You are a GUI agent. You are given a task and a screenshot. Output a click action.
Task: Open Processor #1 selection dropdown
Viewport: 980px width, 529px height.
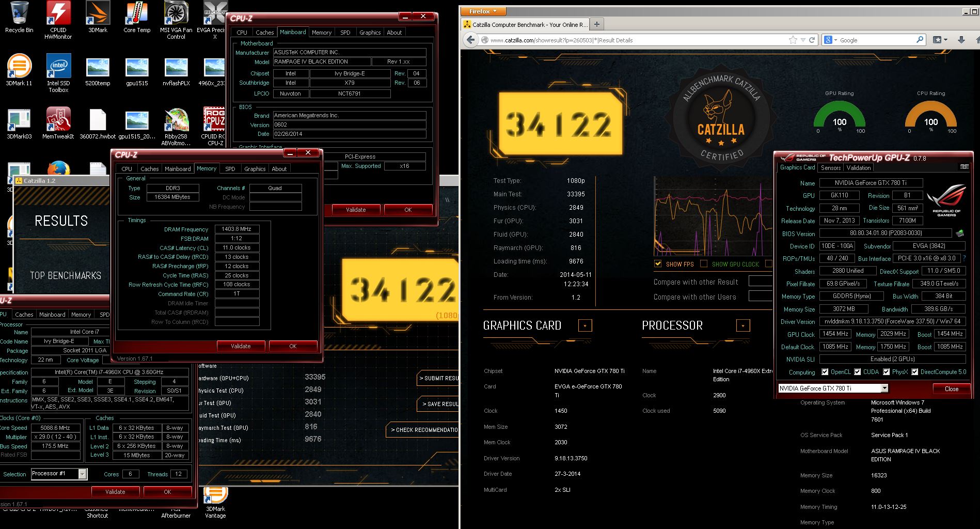point(83,474)
